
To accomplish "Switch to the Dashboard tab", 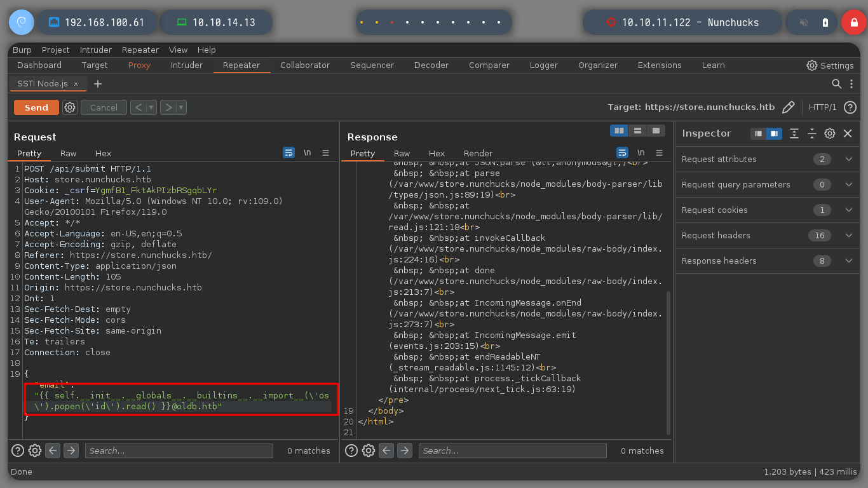I will click(x=39, y=65).
